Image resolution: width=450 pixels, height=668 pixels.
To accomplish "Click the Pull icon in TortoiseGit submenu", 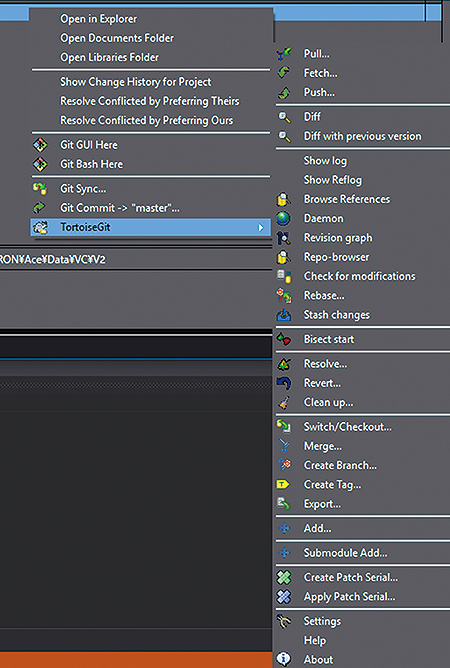I will [284, 54].
